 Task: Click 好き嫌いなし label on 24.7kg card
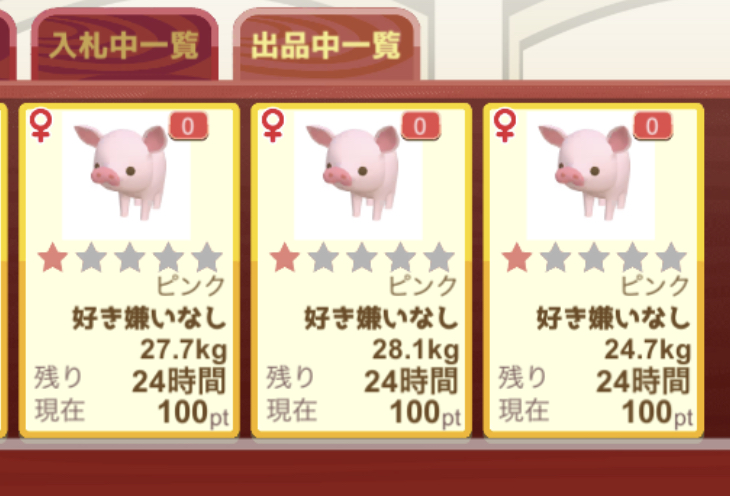pos(613,319)
